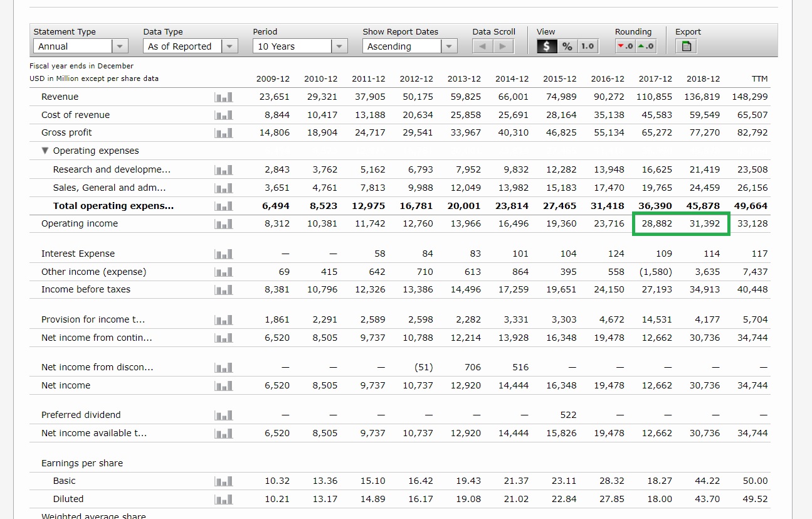
Task: Click the Data Scroll right arrow
Action: coord(503,46)
